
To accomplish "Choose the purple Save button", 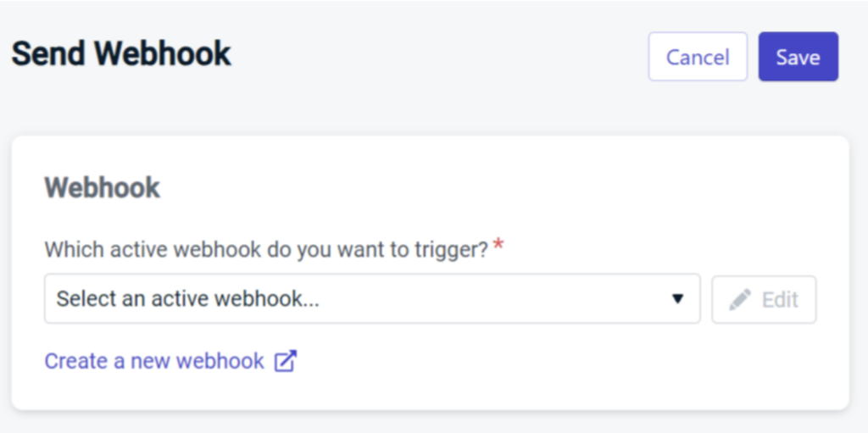I will (798, 57).
